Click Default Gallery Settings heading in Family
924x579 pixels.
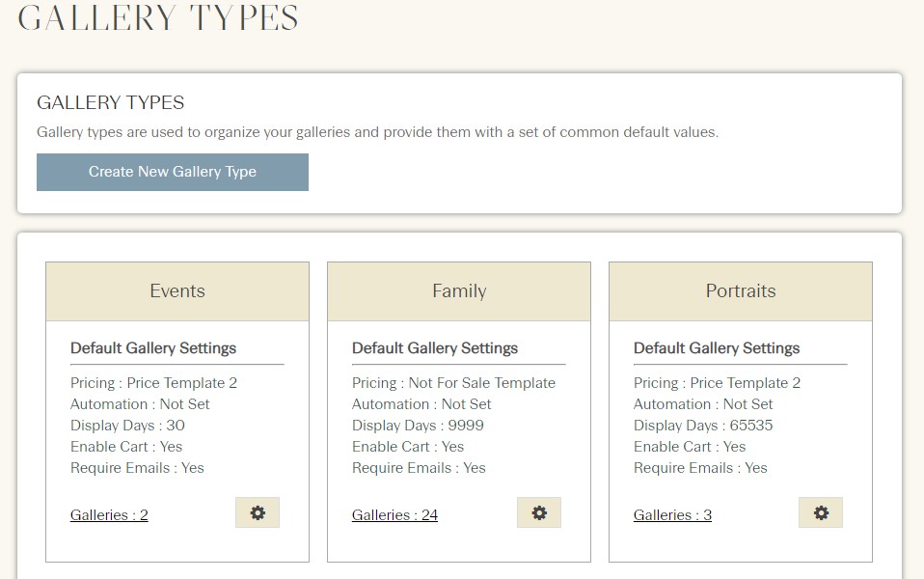pyautogui.click(x=435, y=347)
